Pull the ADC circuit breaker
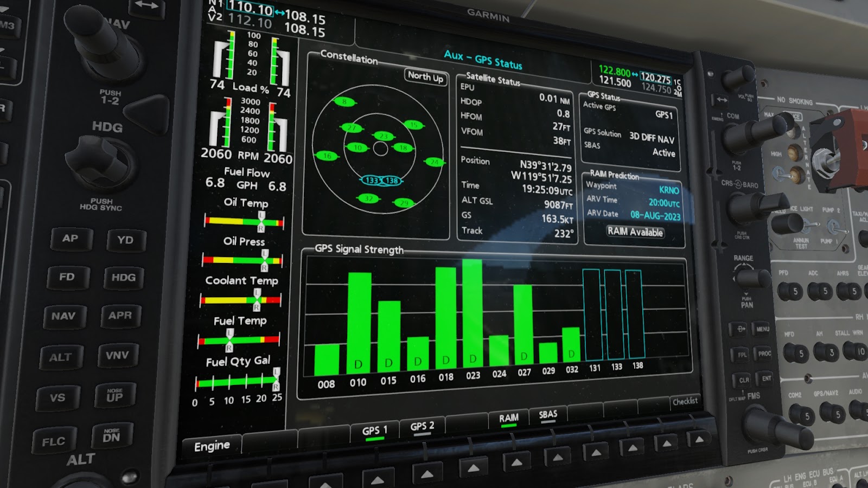This screenshot has width=868, height=488. click(820, 291)
